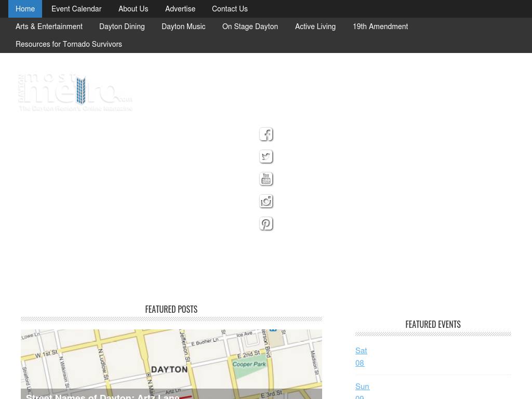Open the Sat 08 featured event
Viewport: 532px width, 399px height.
click(361, 357)
